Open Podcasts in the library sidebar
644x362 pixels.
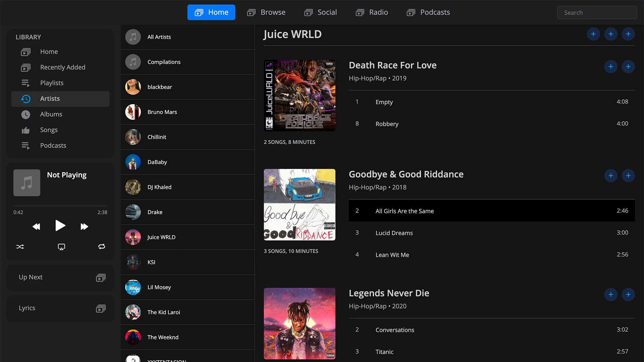click(x=60, y=145)
